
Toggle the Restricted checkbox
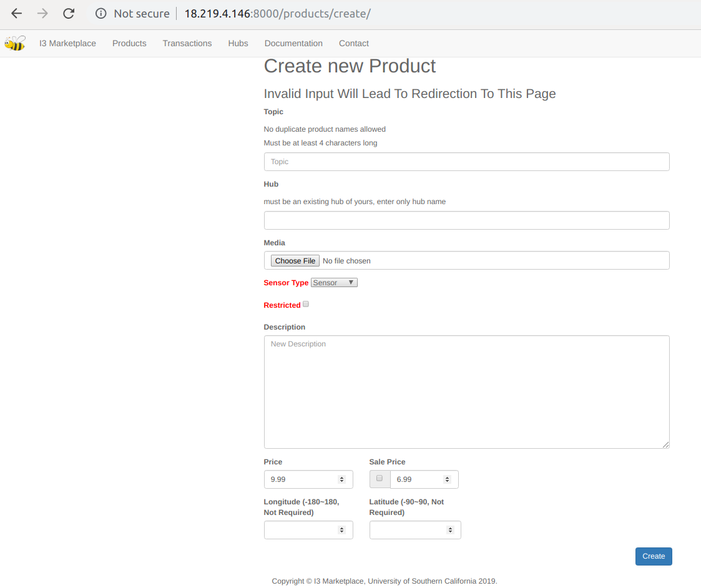click(x=306, y=304)
